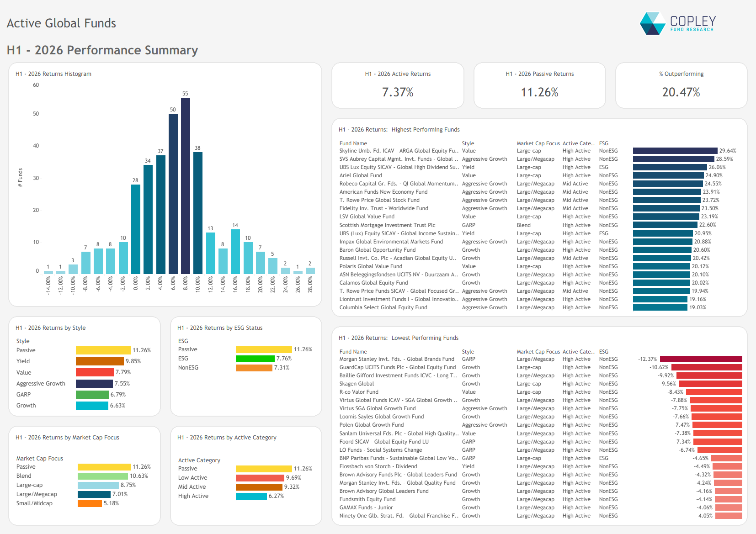Select the % Outperforming value 20.47%
Image resolution: width=756 pixels, height=534 pixels.
coord(681,92)
